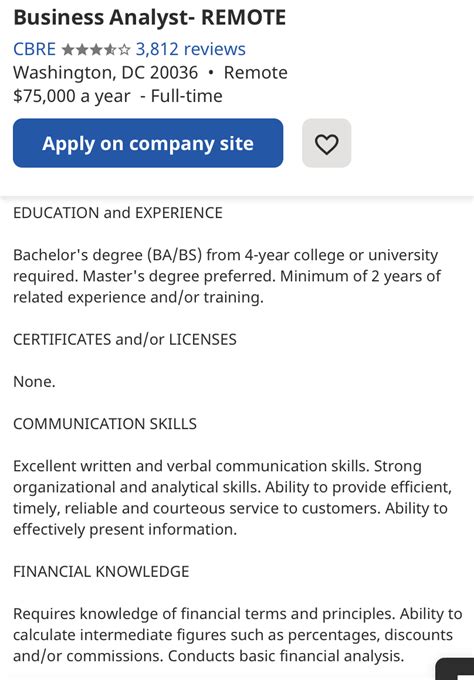Screen dimensions: 474x680
Task: Click the Apply on company site button
Action: (148, 143)
